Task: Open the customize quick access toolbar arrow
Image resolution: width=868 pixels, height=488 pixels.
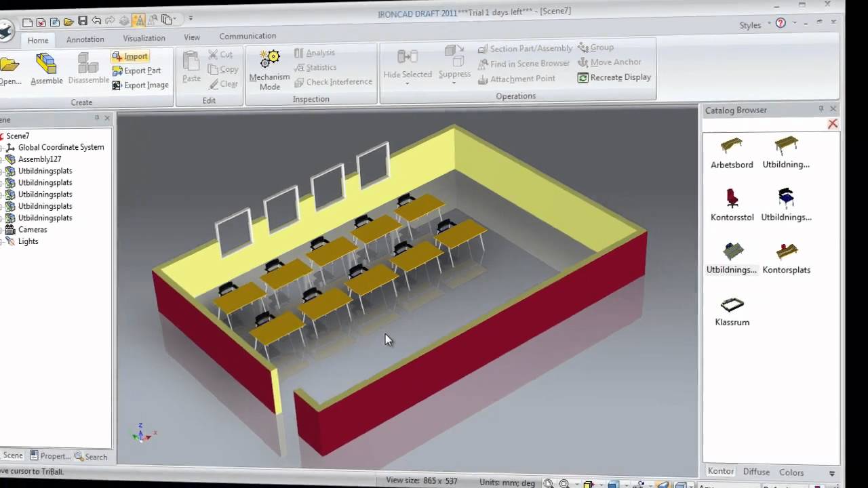Action: point(191,18)
